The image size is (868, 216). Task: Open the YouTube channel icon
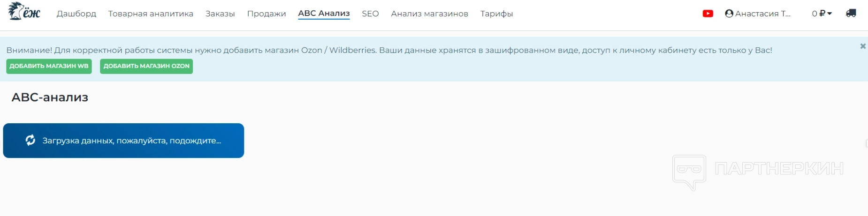708,14
